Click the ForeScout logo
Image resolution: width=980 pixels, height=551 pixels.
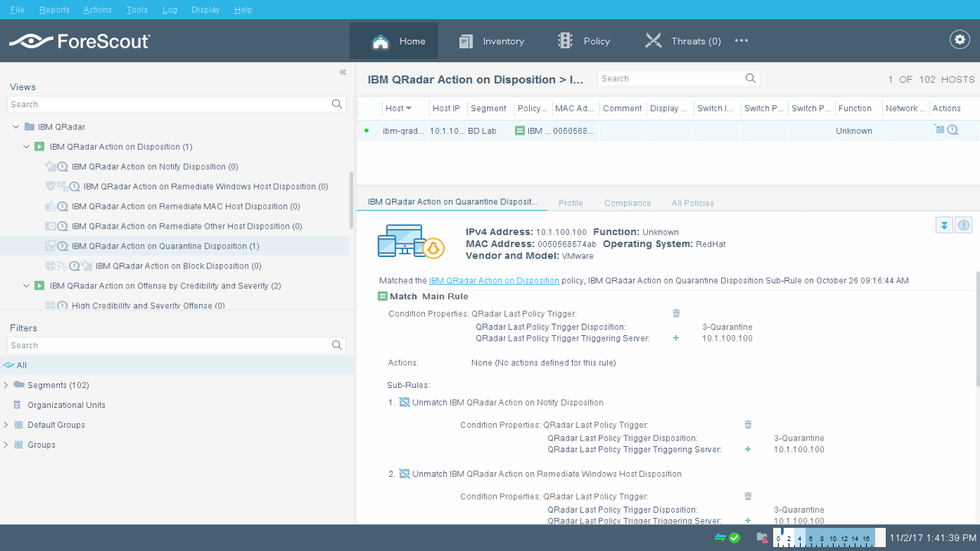(80, 41)
